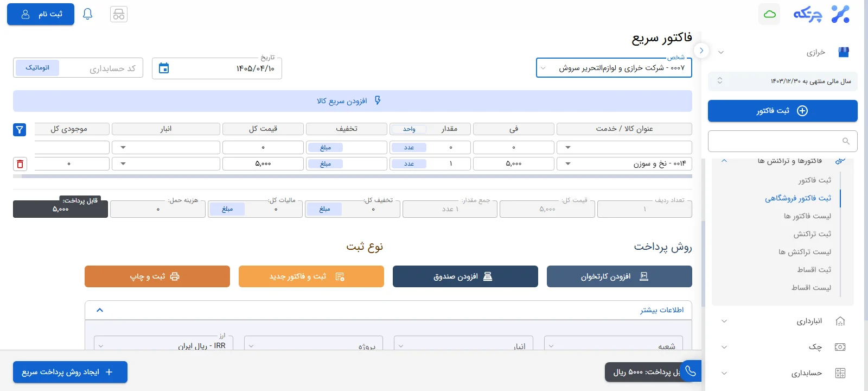The width and height of the screenshot is (868, 391).
Task: Click ثبت و فاکتور جدید button
Action: (311, 276)
